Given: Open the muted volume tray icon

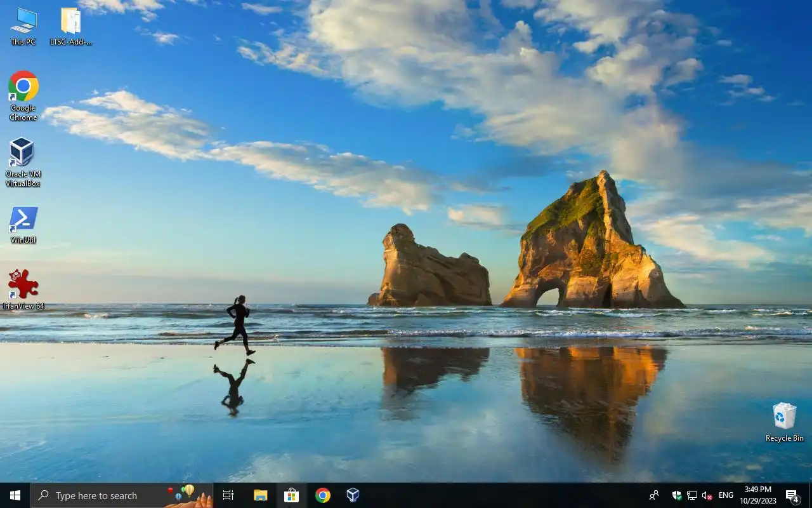Looking at the screenshot, I should 707,495.
